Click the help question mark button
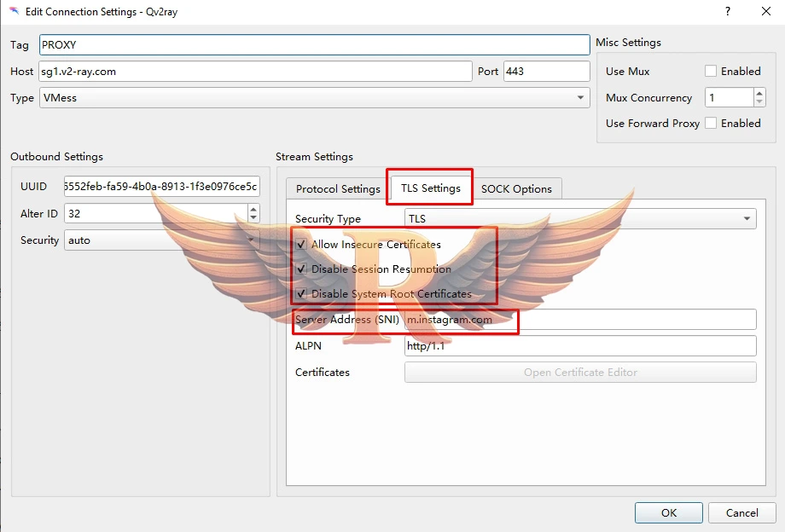The image size is (785, 532). pyautogui.click(x=728, y=12)
